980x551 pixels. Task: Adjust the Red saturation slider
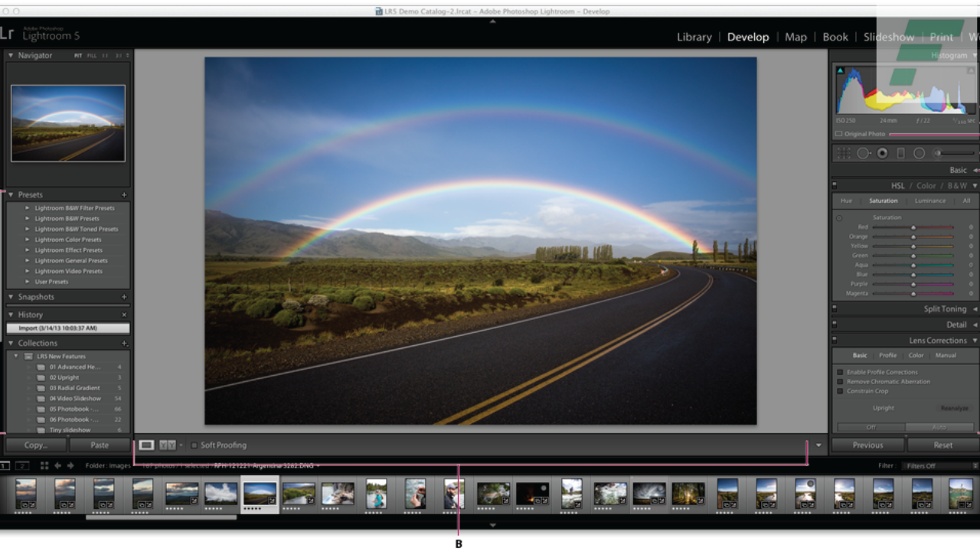pyautogui.click(x=913, y=227)
